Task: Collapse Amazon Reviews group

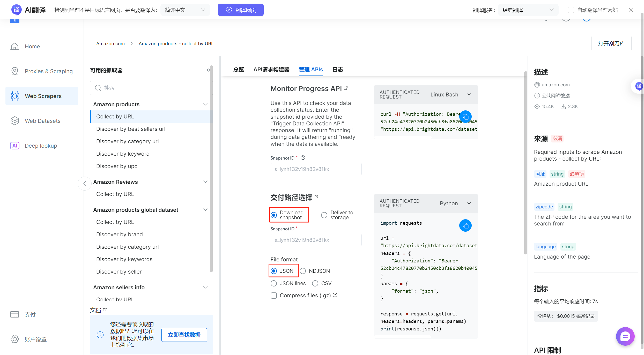Action: pyautogui.click(x=205, y=182)
